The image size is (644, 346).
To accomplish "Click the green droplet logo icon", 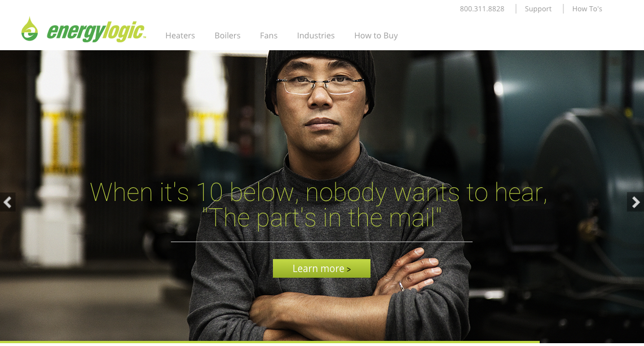I will tap(29, 29).
